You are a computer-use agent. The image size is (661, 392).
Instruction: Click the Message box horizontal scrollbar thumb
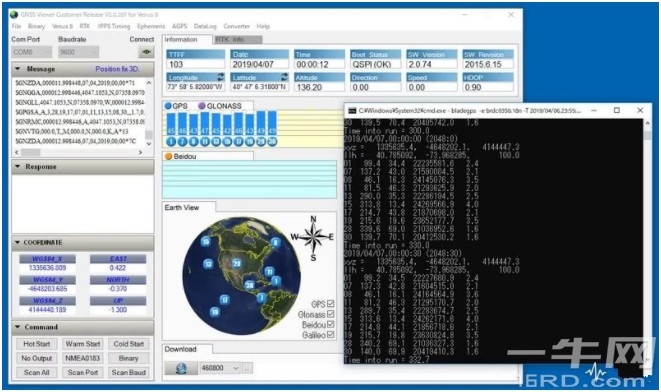tap(31, 152)
